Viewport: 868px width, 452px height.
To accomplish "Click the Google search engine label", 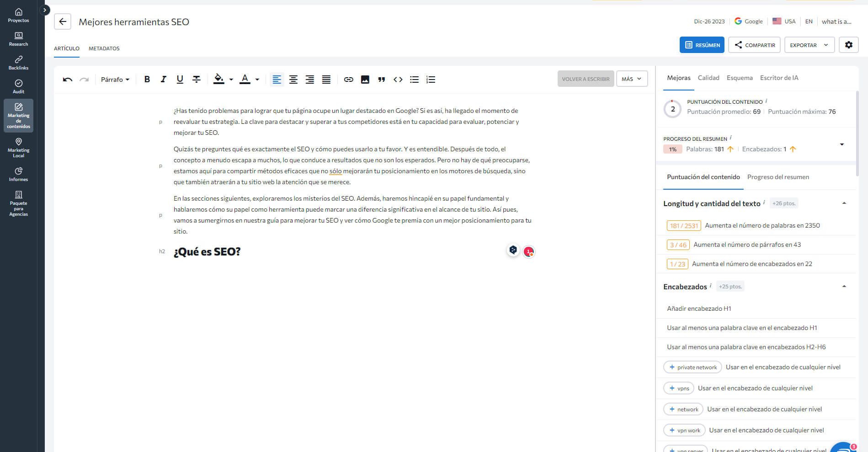I will 749,21.
